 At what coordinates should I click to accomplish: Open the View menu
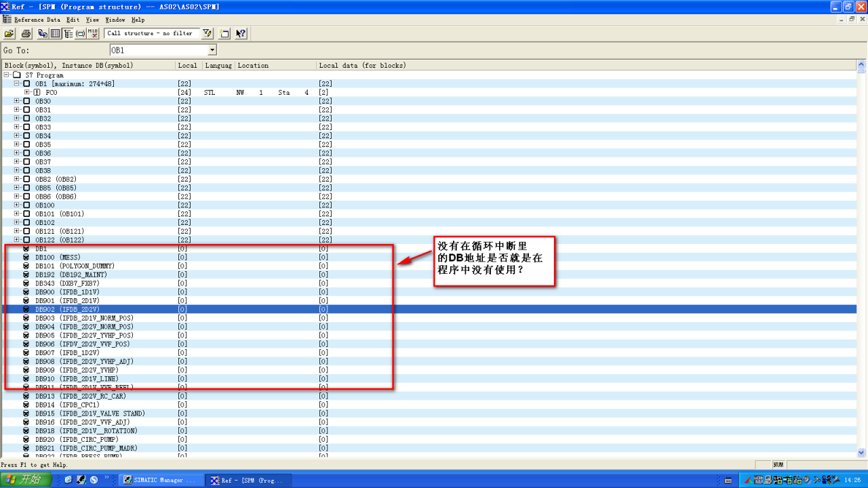point(92,20)
